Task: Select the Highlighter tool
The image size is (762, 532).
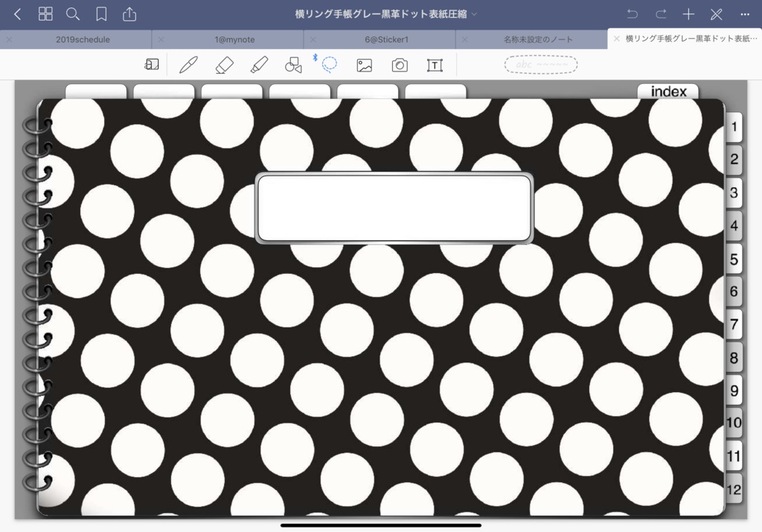Action: coord(257,65)
